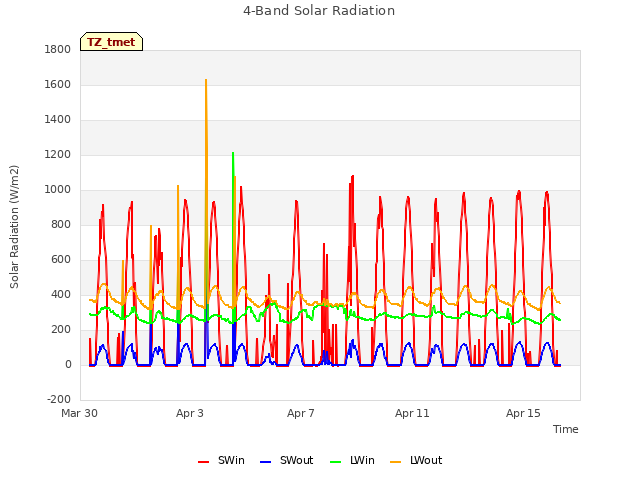Image resolution: width=640 pixels, height=480 pixels.
Task: Click the 800 y-axis tick label
Action: pos(61,224)
